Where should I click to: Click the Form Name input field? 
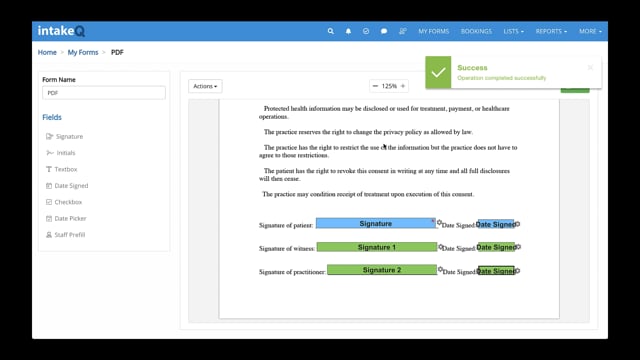pyautogui.click(x=104, y=93)
